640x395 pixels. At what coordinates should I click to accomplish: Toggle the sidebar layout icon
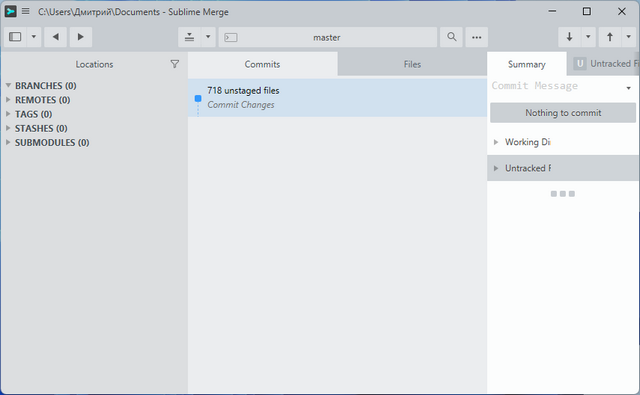pyautogui.click(x=15, y=37)
